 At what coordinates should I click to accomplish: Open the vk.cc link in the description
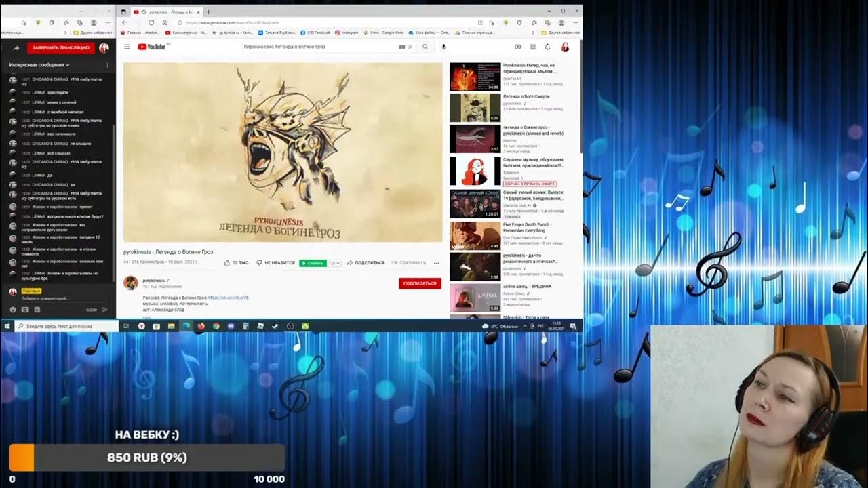(228, 298)
